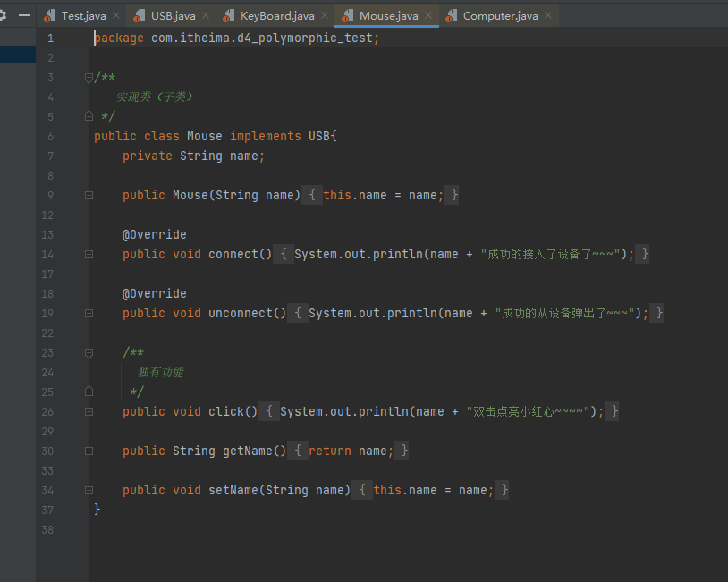Click line number 6 in gutter
Viewport: 728px width, 582px height.
click(51, 137)
